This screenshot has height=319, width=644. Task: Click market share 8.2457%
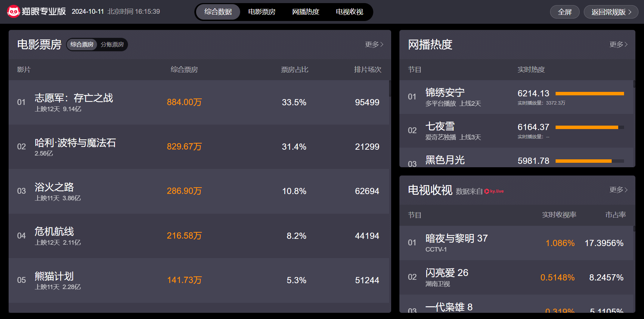point(607,277)
